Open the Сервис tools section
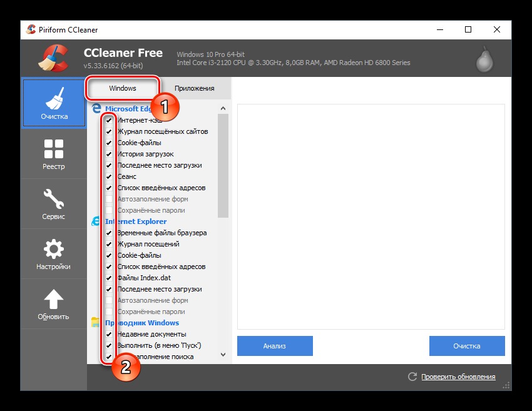 54,204
